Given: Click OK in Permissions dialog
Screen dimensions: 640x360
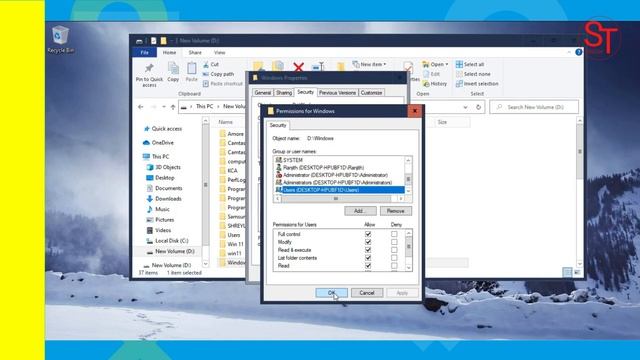Looking at the screenshot, I should pyautogui.click(x=331, y=293).
